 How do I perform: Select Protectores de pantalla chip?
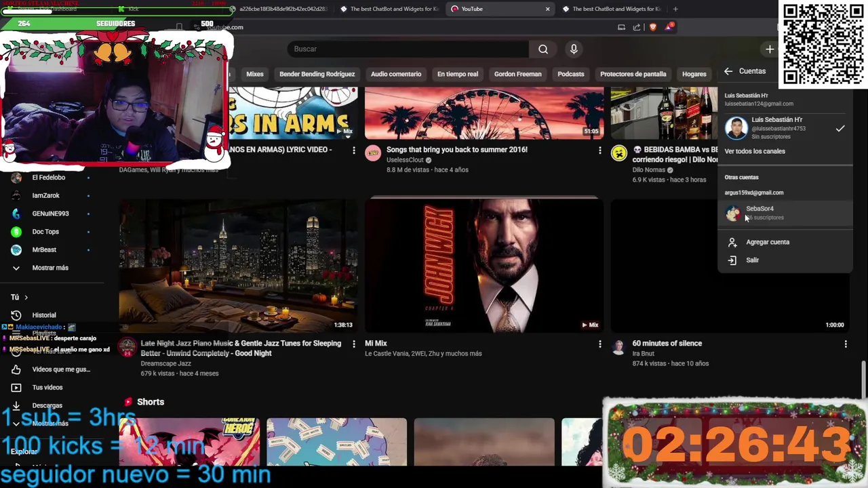[x=633, y=74]
